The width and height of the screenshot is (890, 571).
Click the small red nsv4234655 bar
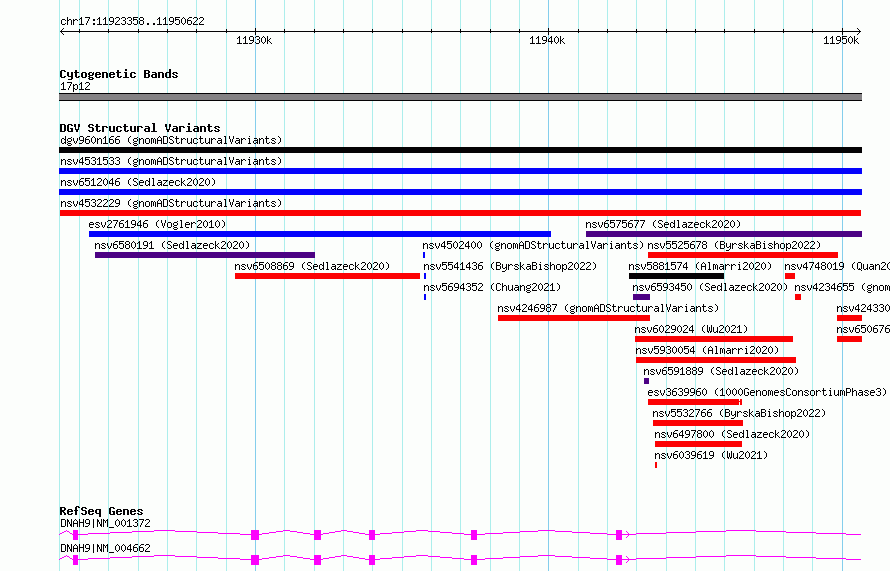tap(797, 297)
